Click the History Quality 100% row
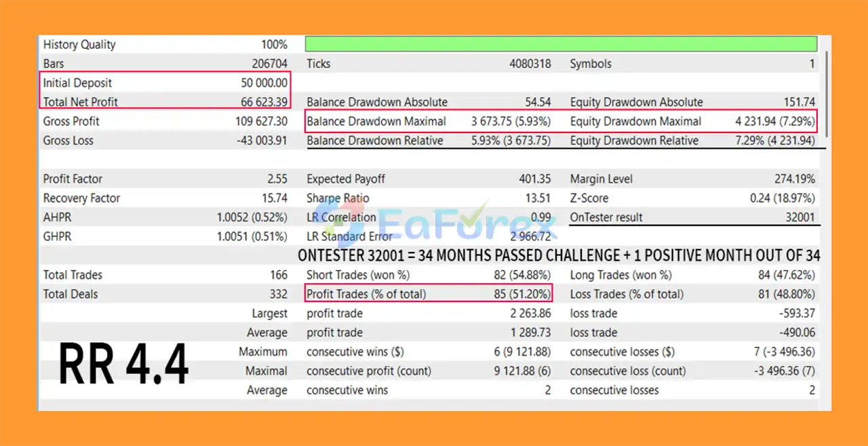Viewport: 868px width, 446px height. (163, 44)
